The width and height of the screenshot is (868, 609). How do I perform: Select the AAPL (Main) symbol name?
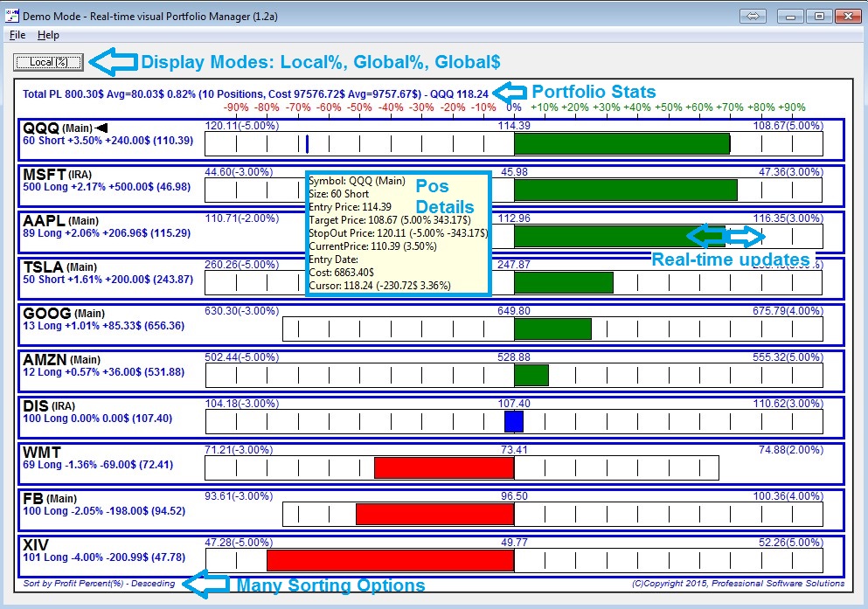[x=60, y=221]
